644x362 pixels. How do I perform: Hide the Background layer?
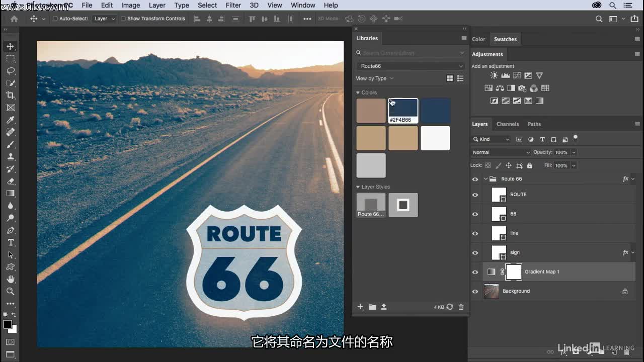coord(475,291)
